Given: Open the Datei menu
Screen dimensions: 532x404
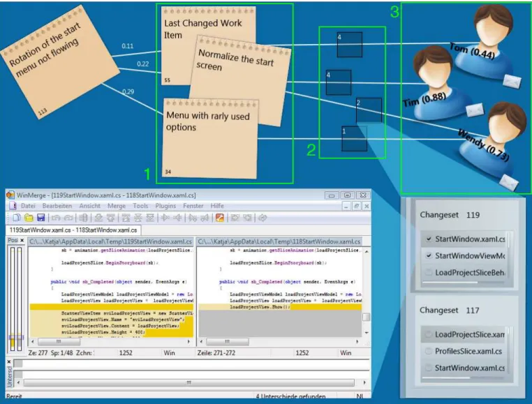Looking at the screenshot, I should tap(28, 206).
